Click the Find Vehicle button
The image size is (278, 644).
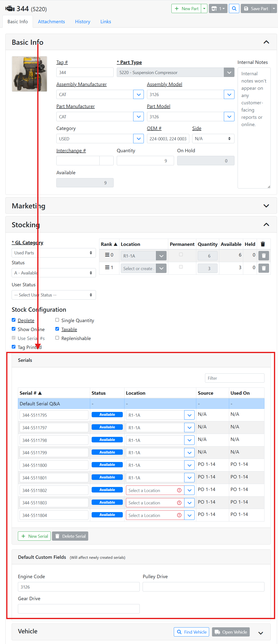tap(191, 632)
